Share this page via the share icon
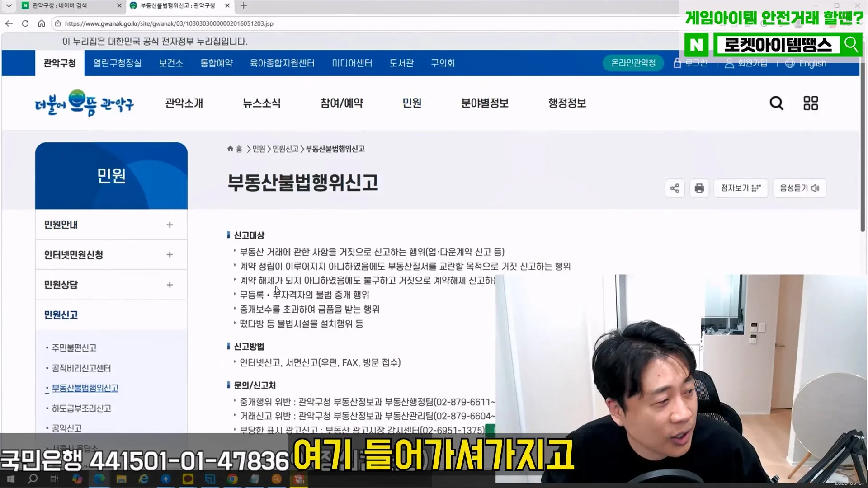Viewport: 868px width, 488px height. pyautogui.click(x=675, y=188)
